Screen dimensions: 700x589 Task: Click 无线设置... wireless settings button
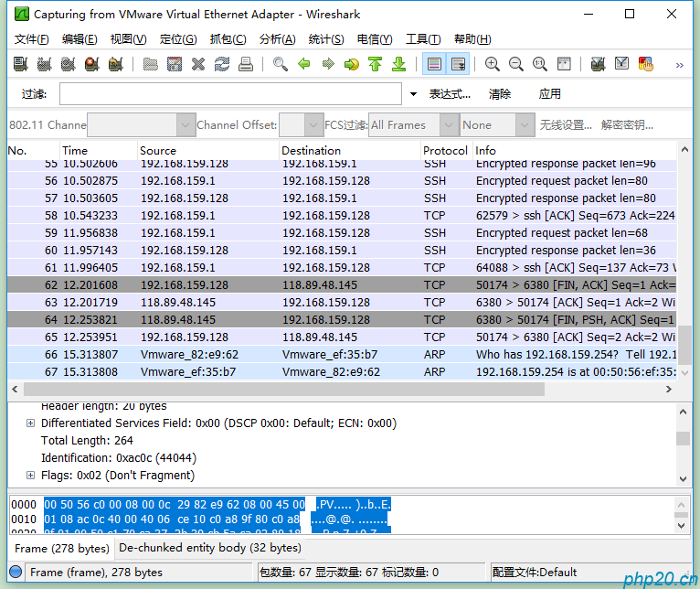(566, 125)
